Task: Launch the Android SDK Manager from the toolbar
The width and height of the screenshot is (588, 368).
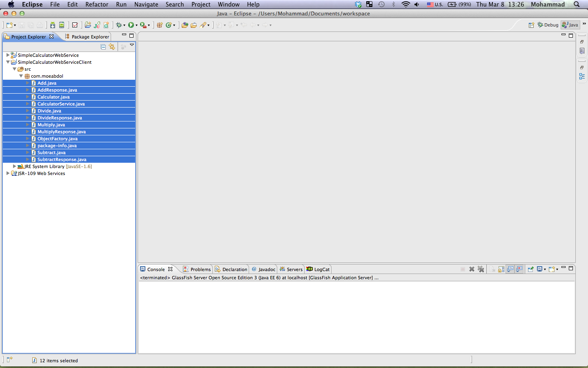Action: click(52, 25)
